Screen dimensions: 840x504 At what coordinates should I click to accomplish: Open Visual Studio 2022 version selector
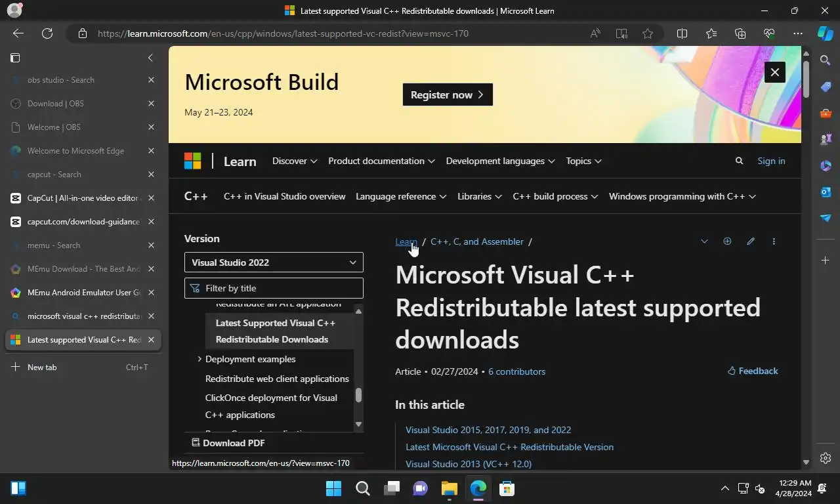click(274, 262)
